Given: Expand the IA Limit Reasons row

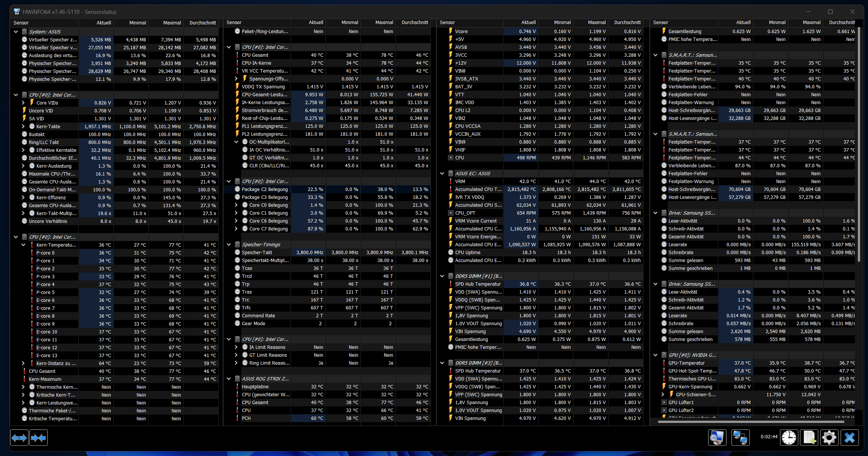Looking at the screenshot, I should pyautogui.click(x=236, y=347).
